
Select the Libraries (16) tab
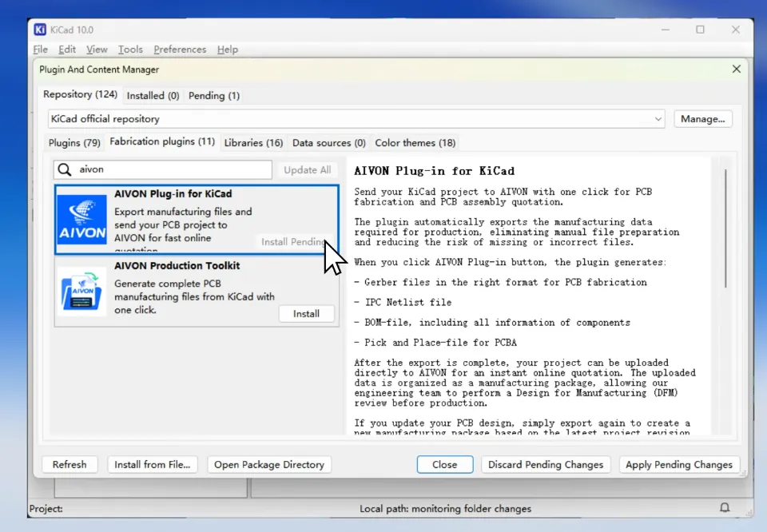[253, 143]
